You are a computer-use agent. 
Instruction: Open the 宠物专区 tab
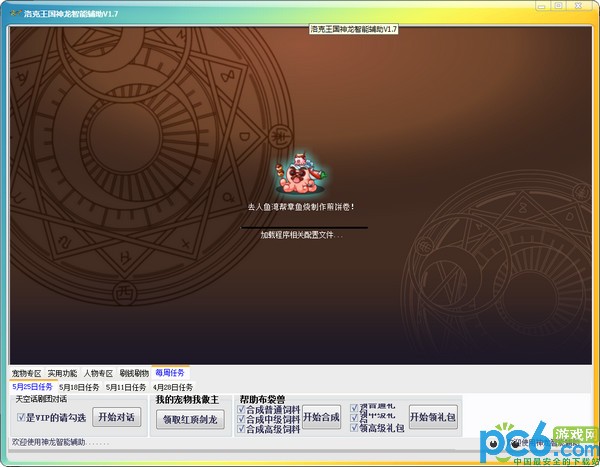[26, 373]
